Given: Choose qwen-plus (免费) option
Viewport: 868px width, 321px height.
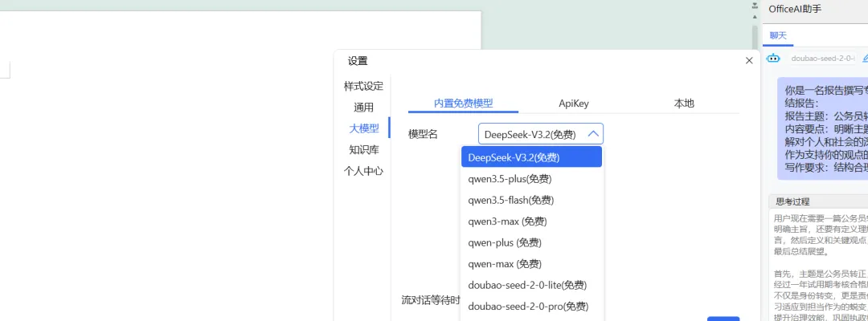Looking at the screenshot, I should coord(531,242).
